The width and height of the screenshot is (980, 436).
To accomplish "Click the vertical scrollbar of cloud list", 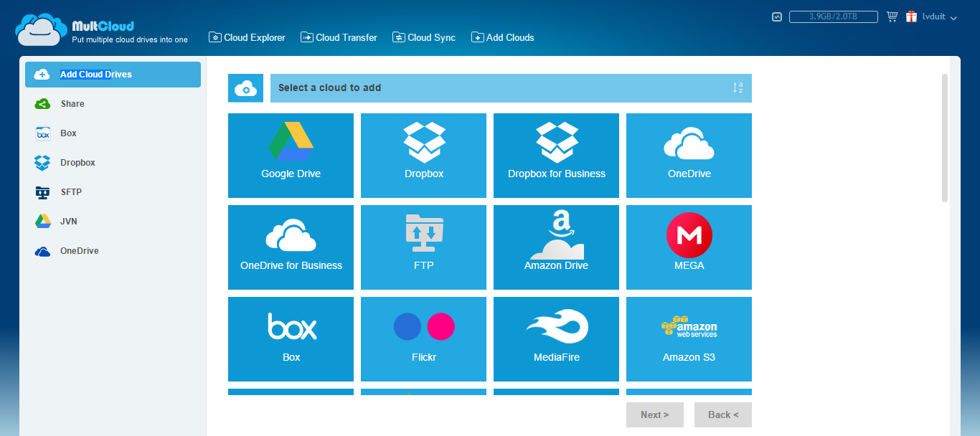I will pyautogui.click(x=945, y=138).
